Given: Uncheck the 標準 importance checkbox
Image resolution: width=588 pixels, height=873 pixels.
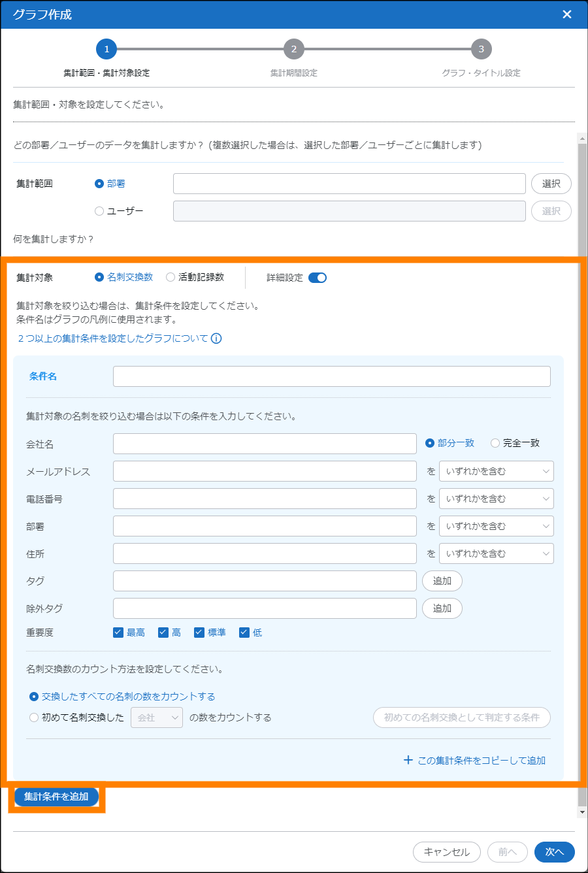Looking at the screenshot, I should (199, 633).
